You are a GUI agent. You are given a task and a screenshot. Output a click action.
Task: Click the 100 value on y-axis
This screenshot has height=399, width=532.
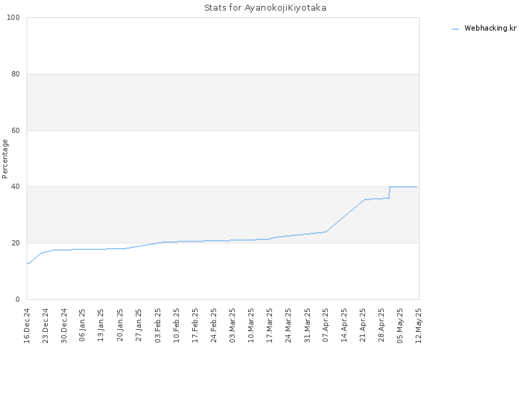click(13, 18)
